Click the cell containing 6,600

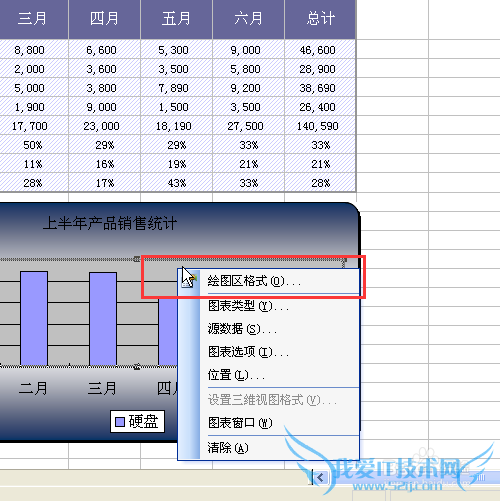click(x=104, y=50)
